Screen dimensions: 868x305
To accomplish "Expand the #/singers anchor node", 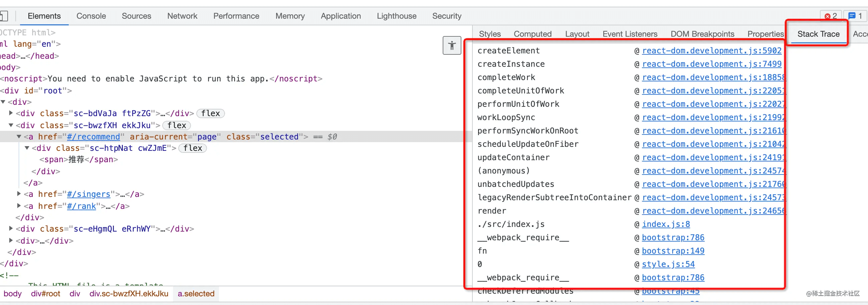I will coord(19,194).
